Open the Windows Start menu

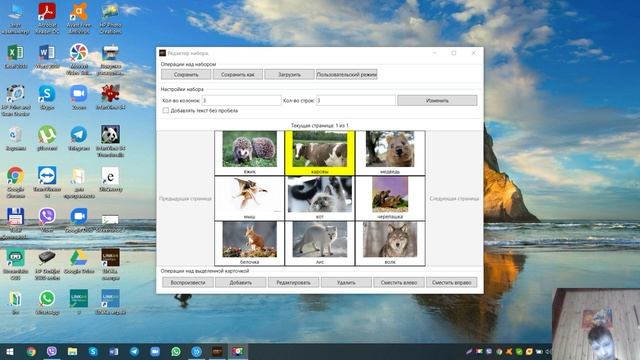(x=10, y=351)
